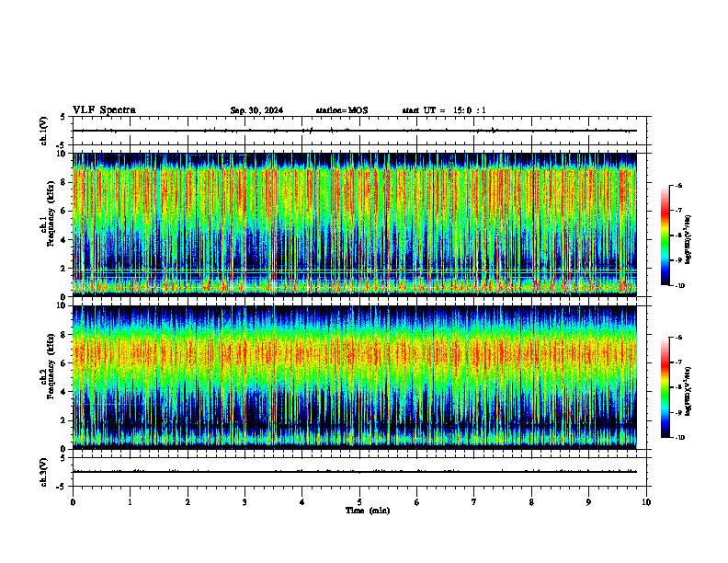Click time axis tick label "7"
Viewport: 728px width, 563px height.
474,502
